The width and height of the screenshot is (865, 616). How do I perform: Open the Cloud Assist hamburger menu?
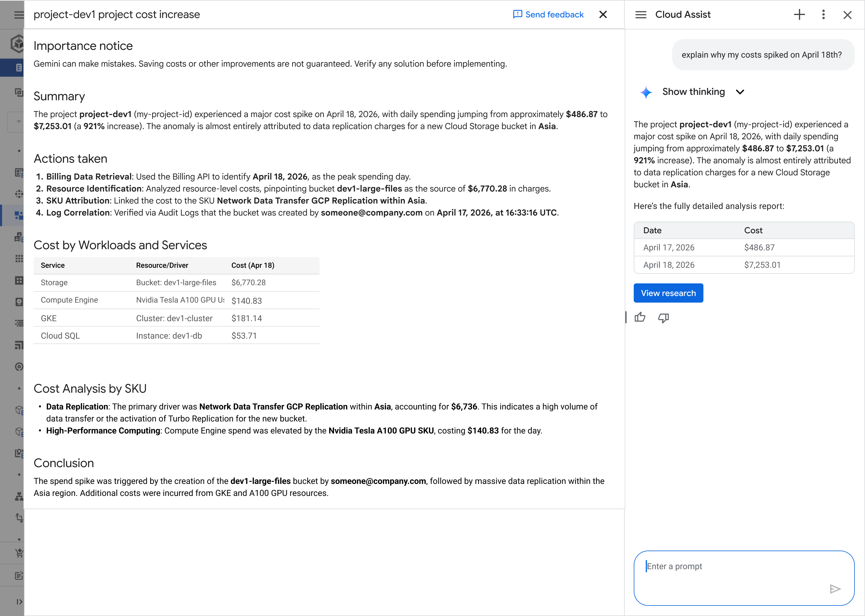[641, 15]
